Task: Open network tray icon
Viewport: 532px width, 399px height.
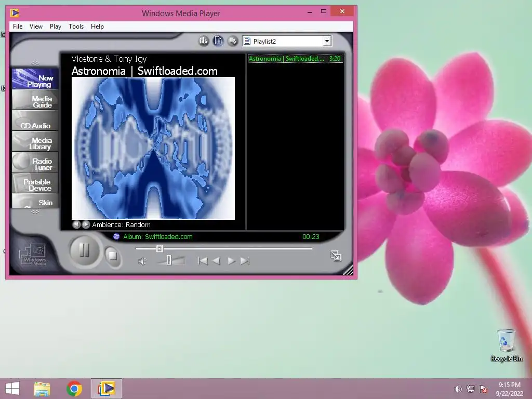Action: [x=471, y=389]
